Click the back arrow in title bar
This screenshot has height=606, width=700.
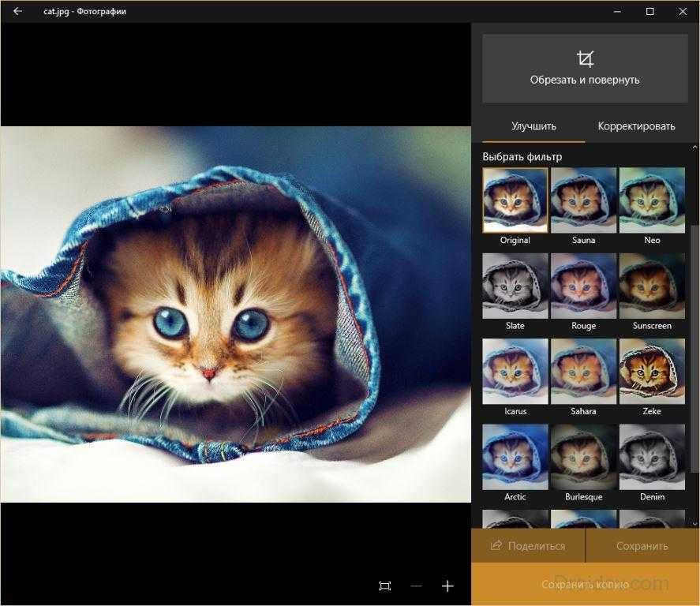tap(17, 12)
